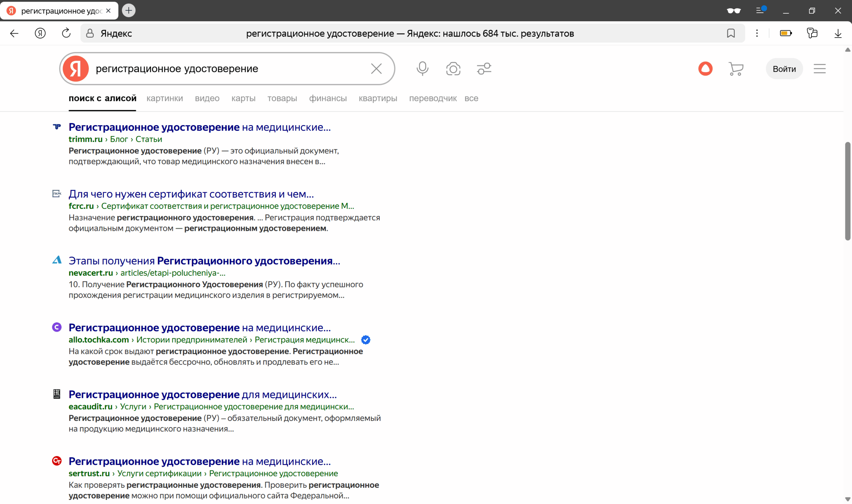This screenshot has height=504, width=852.
Task: Open search settings sliders icon
Action: point(484,69)
